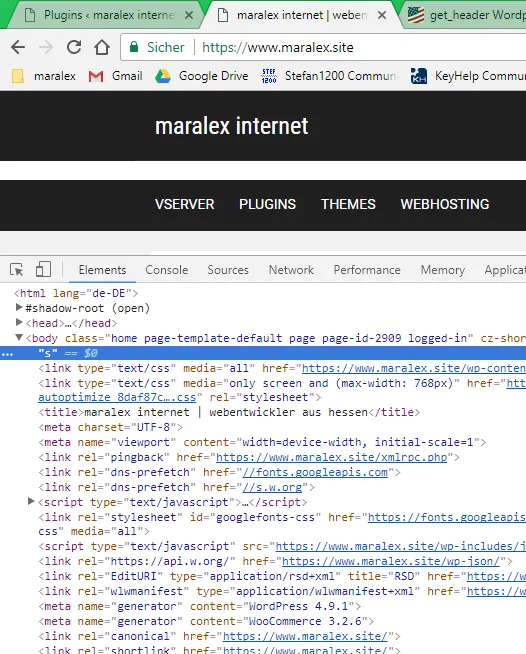
Task: Activate the DevTools inspect element picker
Action: tap(17, 270)
